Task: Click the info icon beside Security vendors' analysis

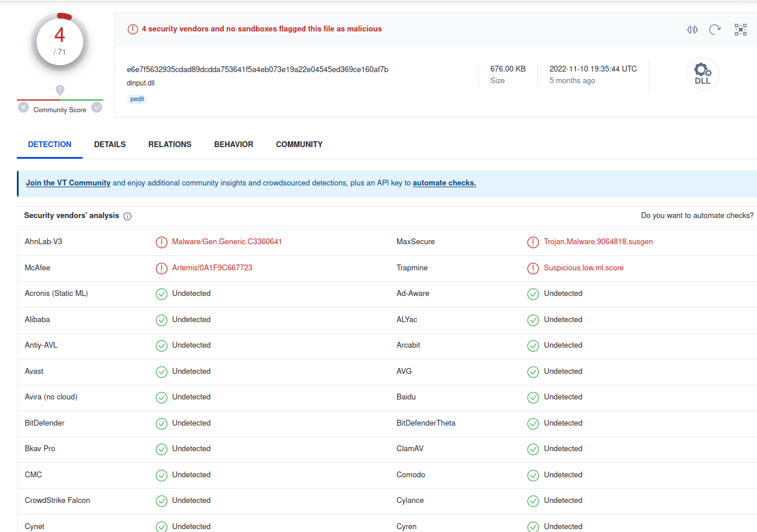Action: coord(127,216)
